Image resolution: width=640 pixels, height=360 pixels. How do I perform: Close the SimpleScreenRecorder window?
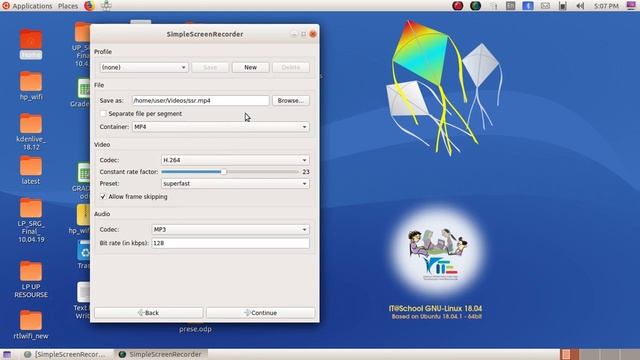(x=313, y=34)
